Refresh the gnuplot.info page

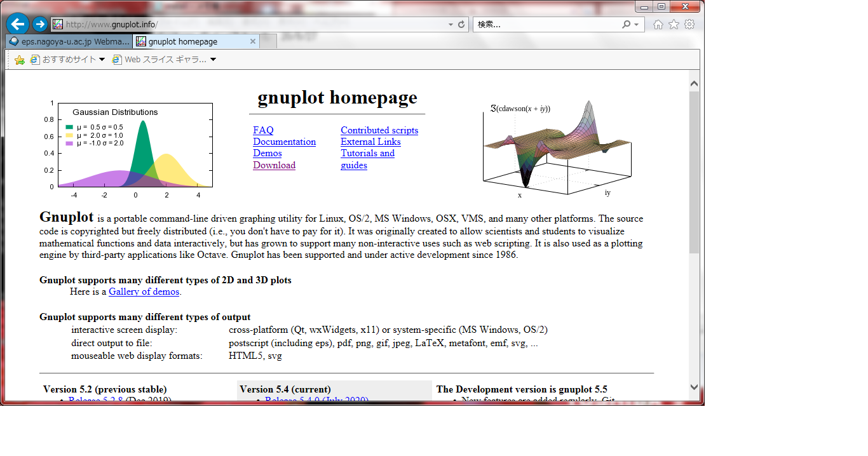pyautogui.click(x=461, y=25)
